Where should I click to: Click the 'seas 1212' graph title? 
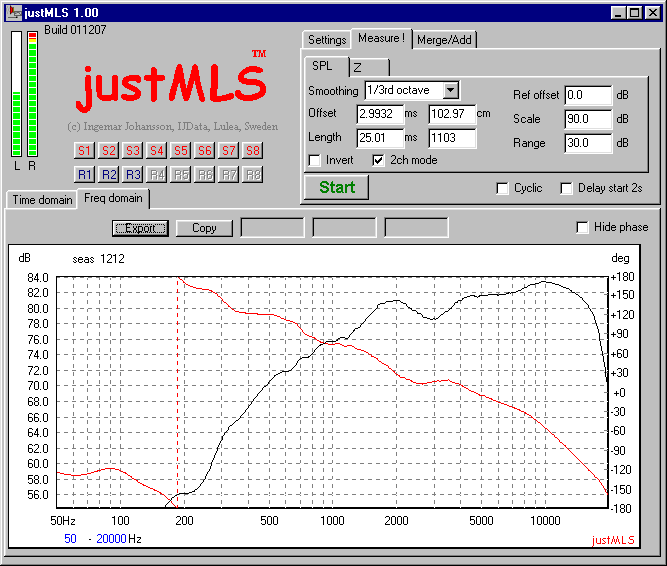tap(98, 259)
